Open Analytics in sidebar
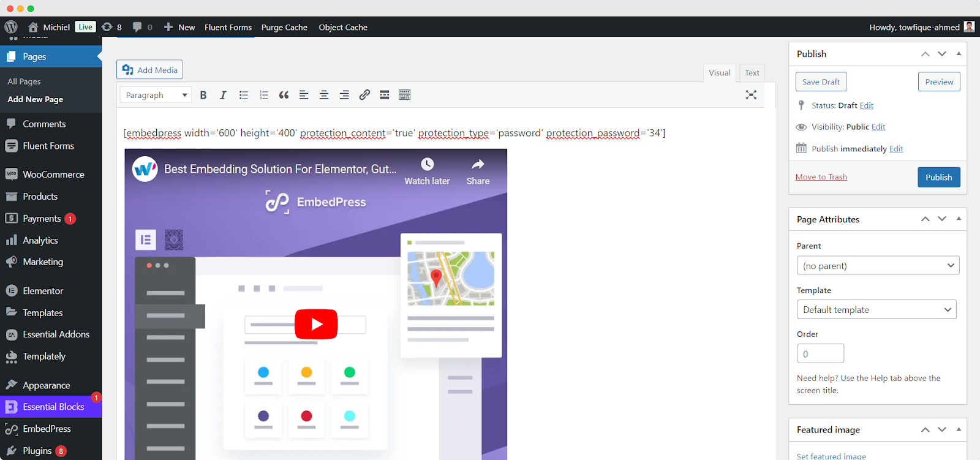This screenshot has width=980, height=460. pos(51,240)
